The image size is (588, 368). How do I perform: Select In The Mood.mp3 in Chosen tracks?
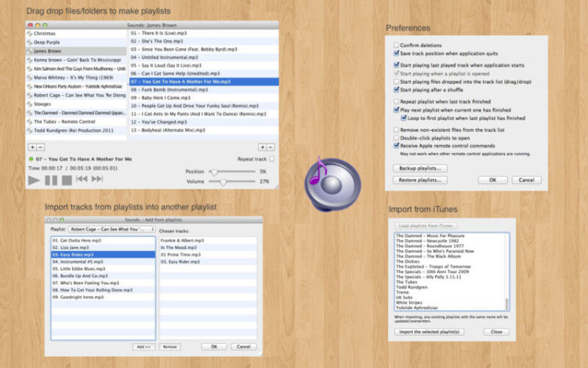pyautogui.click(x=208, y=247)
